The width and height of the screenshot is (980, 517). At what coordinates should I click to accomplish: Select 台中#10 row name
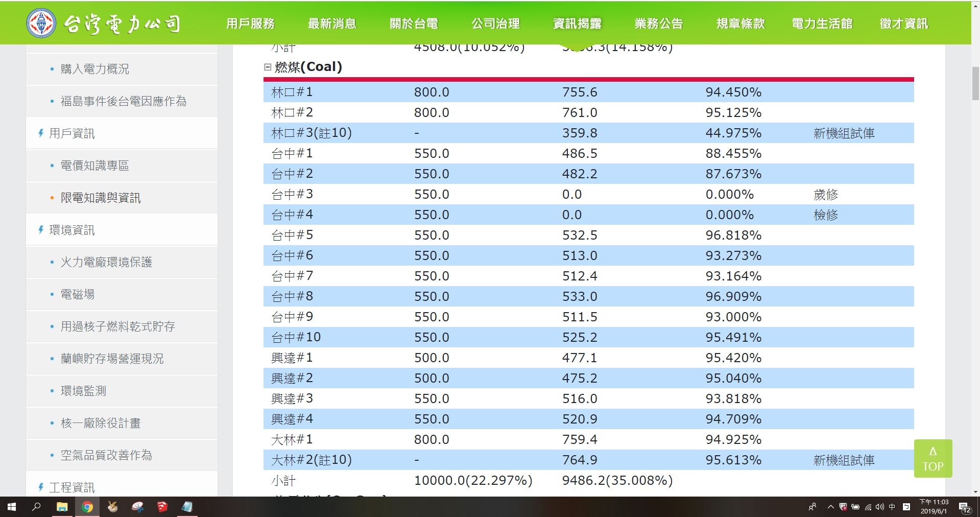tap(296, 337)
